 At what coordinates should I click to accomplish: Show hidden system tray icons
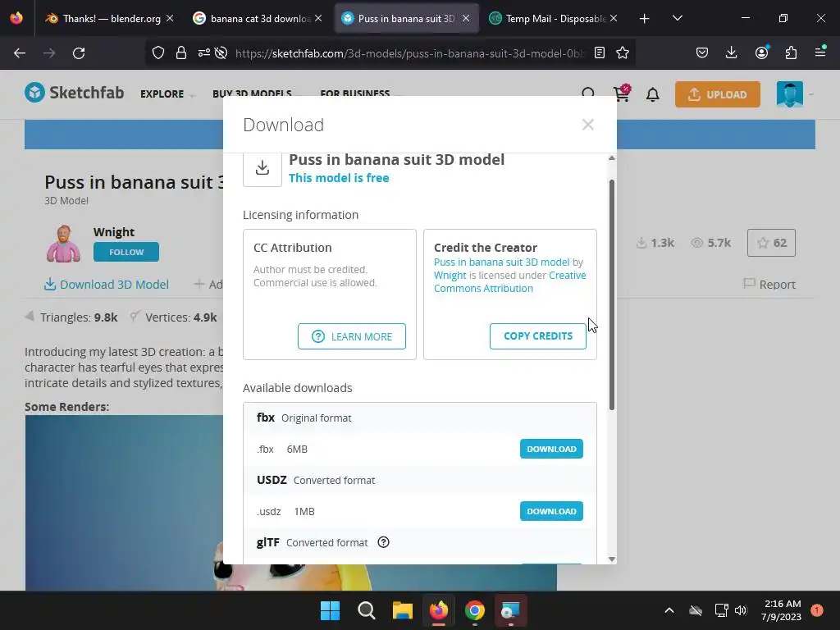[x=669, y=610]
